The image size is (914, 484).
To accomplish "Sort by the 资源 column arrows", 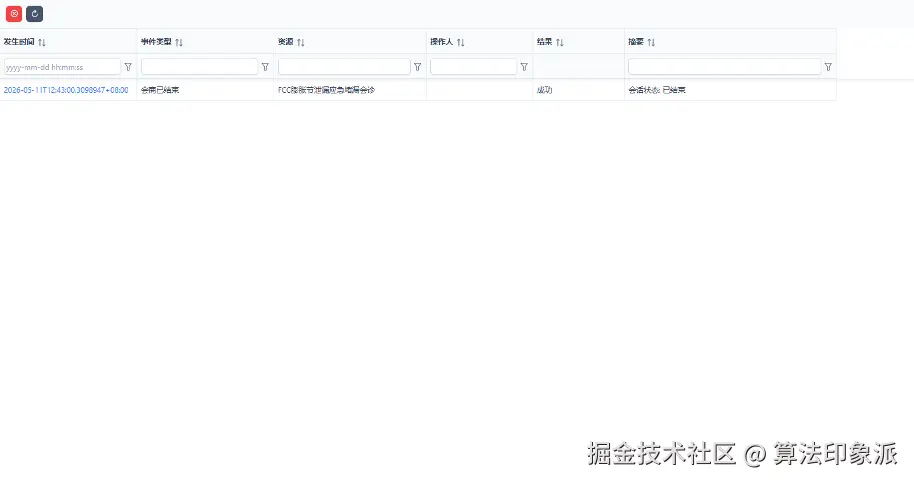I will coord(301,42).
